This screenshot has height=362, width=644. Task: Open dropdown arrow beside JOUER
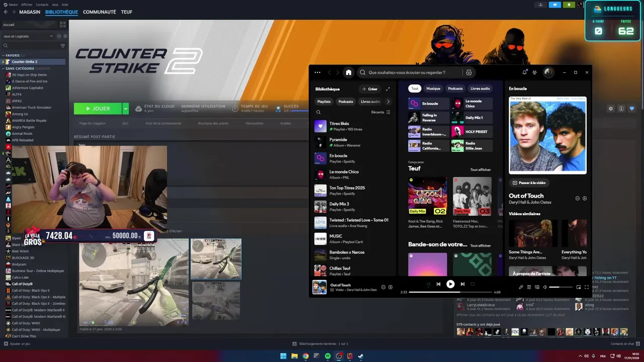[126, 109]
